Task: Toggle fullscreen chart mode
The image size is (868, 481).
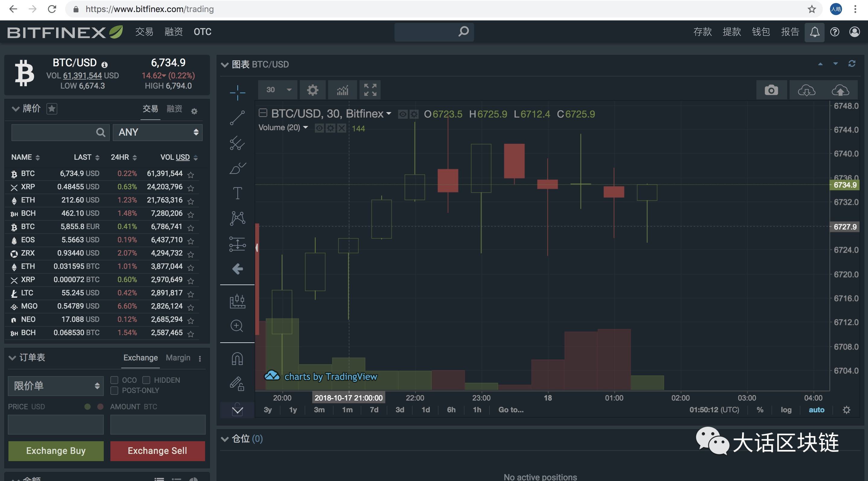Action: point(370,90)
